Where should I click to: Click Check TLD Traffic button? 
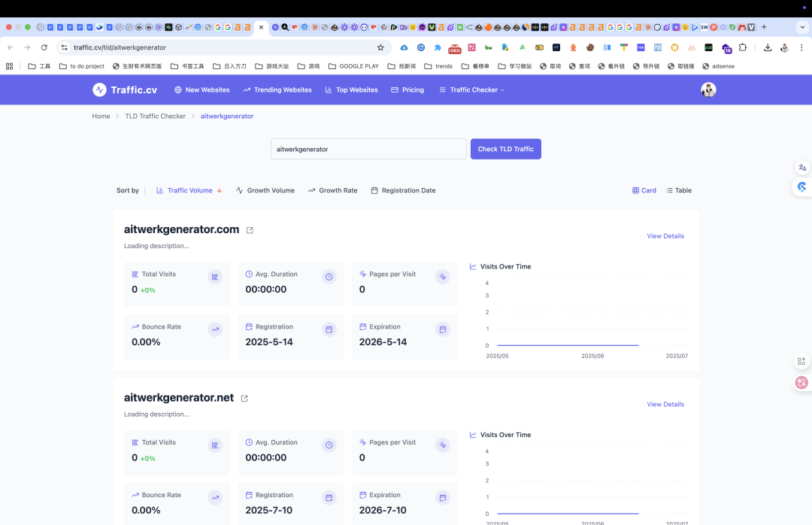pyautogui.click(x=505, y=149)
